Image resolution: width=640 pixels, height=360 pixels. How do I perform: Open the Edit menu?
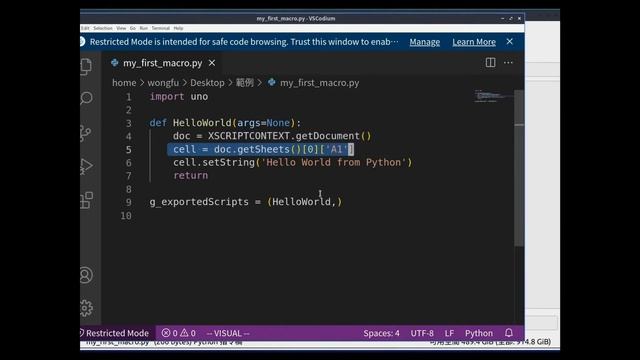(x=85, y=28)
